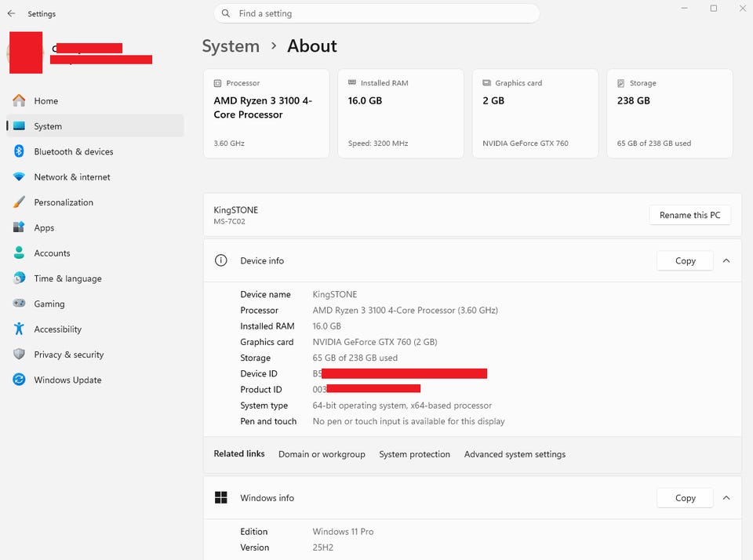Click the Personalization paintbrush icon
Image resolution: width=753 pixels, height=560 pixels.
click(x=19, y=202)
